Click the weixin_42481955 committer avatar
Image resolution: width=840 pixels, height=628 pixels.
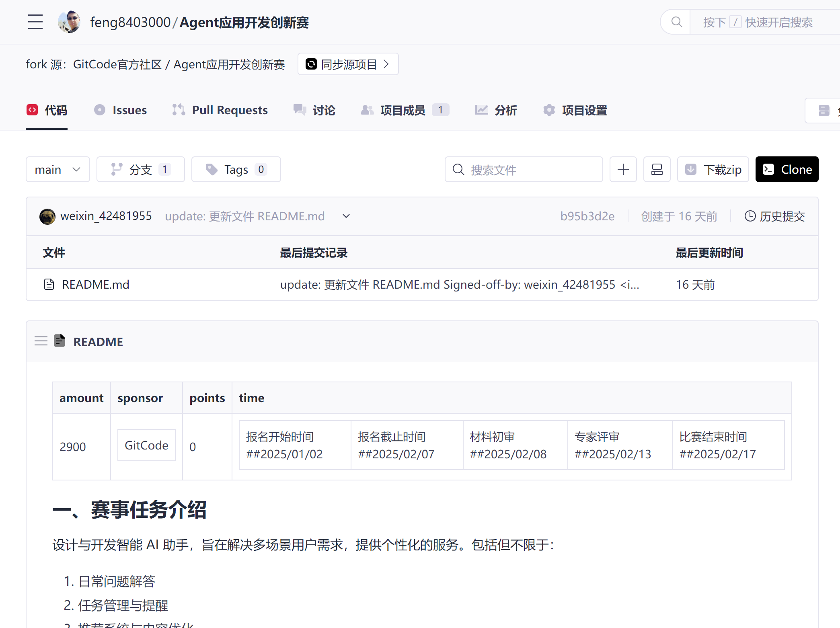[x=47, y=216]
